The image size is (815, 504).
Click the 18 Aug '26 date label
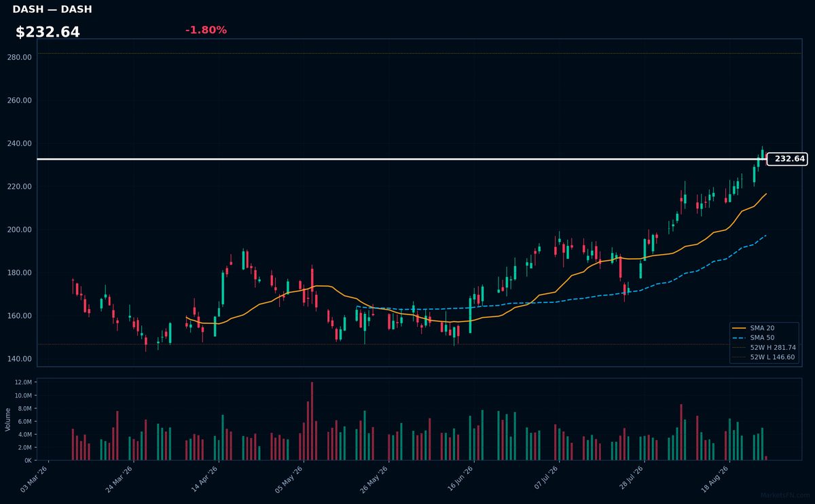pyautogui.click(x=714, y=480)
